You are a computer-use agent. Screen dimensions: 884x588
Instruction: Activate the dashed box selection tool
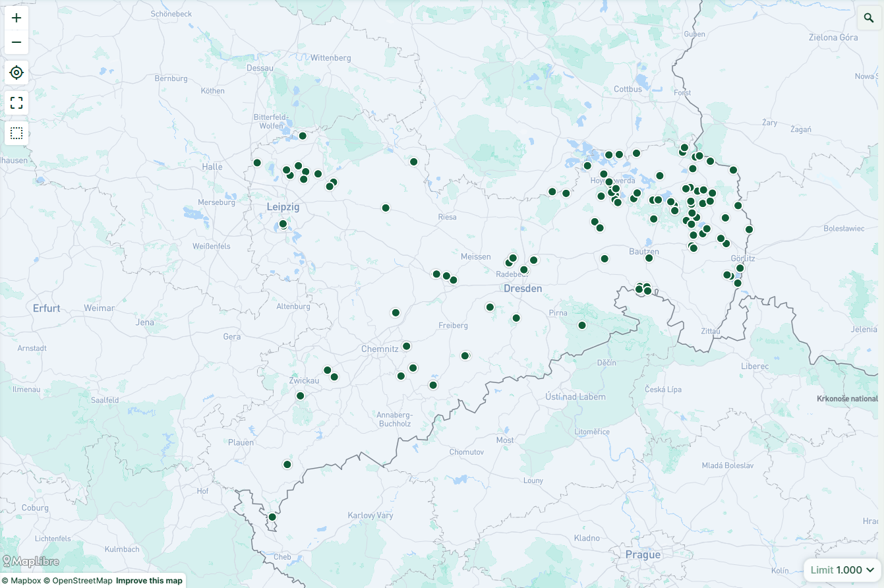[16, 133]
